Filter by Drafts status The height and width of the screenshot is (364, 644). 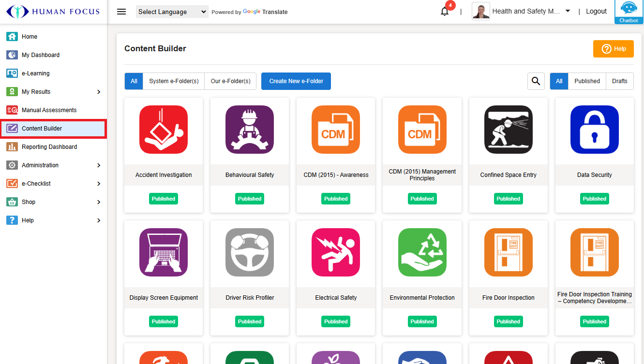(x=619, y=81)
